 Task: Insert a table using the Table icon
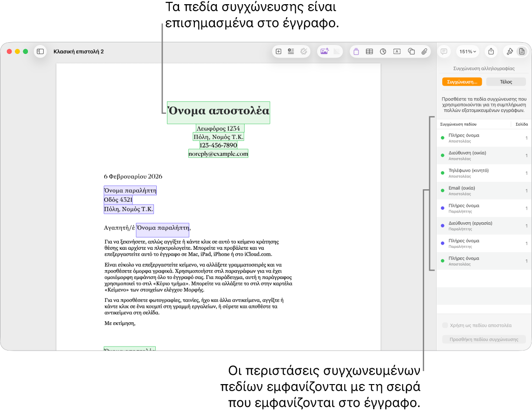coord(370,52)
